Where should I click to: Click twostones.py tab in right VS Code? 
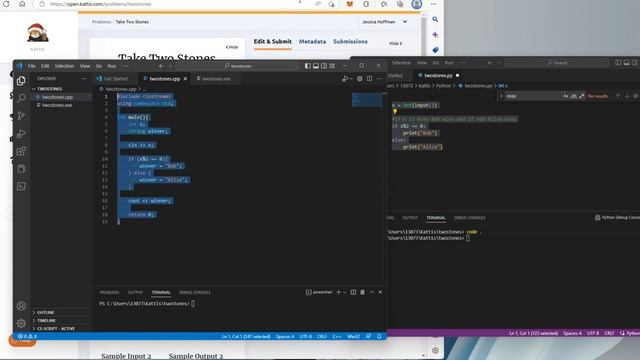pyautogui.click(x=438, y=76)
